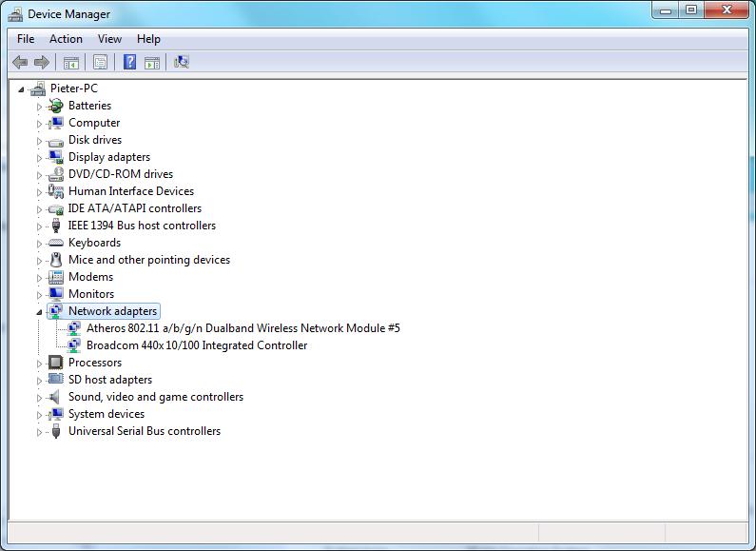Screen dimensions: 756x551
Task: Click the Sound, video and game controllers icon
Action: point(55,397)
